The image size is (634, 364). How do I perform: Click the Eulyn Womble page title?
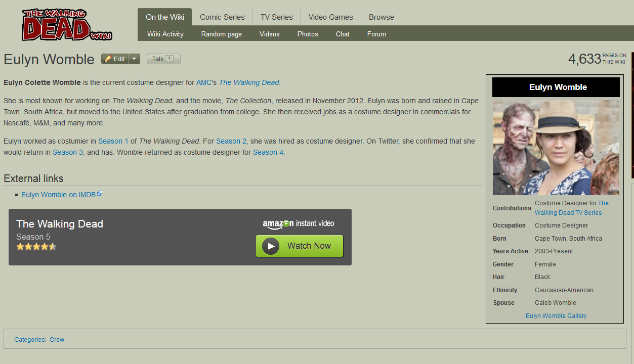[49, 59]
